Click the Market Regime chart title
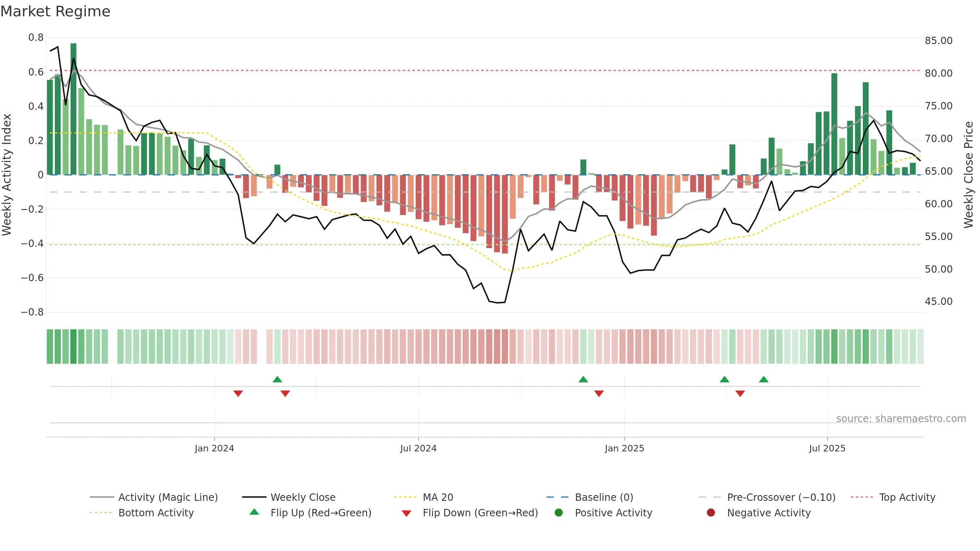Image resolution: width=980 pixels, height=551 pixels. click(55, 11)
